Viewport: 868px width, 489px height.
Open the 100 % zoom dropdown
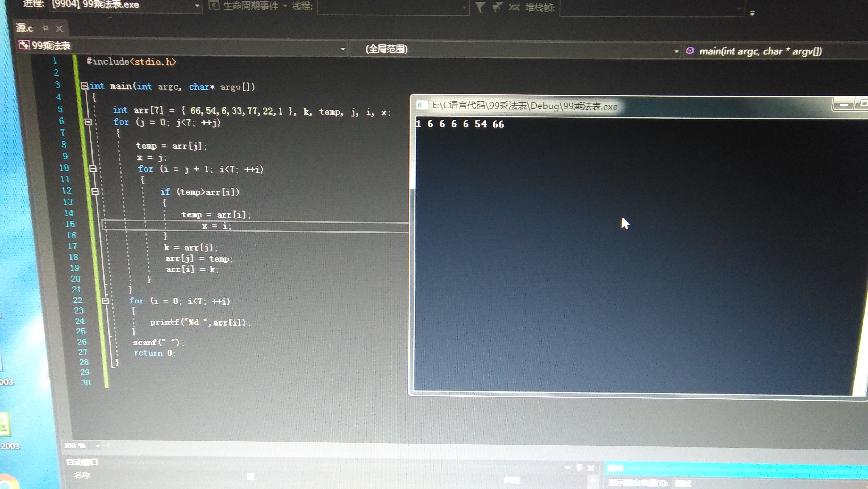pyautogui.click(x=98, y=446)
